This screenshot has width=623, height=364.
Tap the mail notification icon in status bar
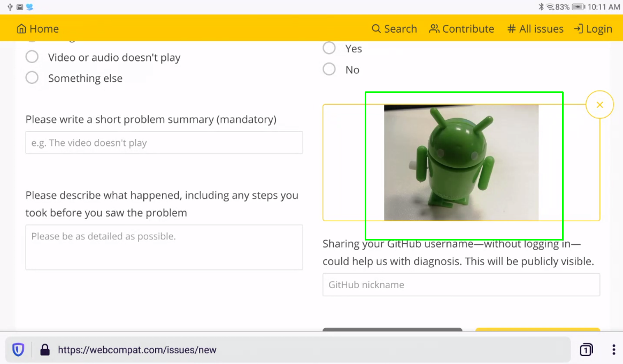tap(20, 7)
